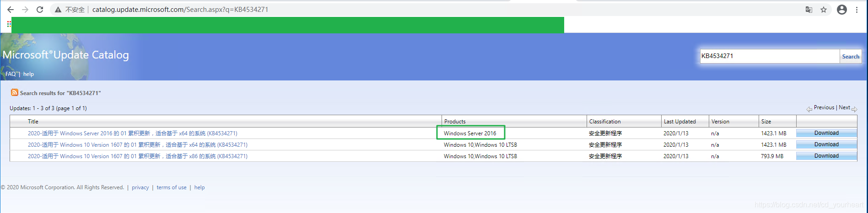Sort by Version column header
The height and width of the screenshot is (213, 868).
[720, 122]
